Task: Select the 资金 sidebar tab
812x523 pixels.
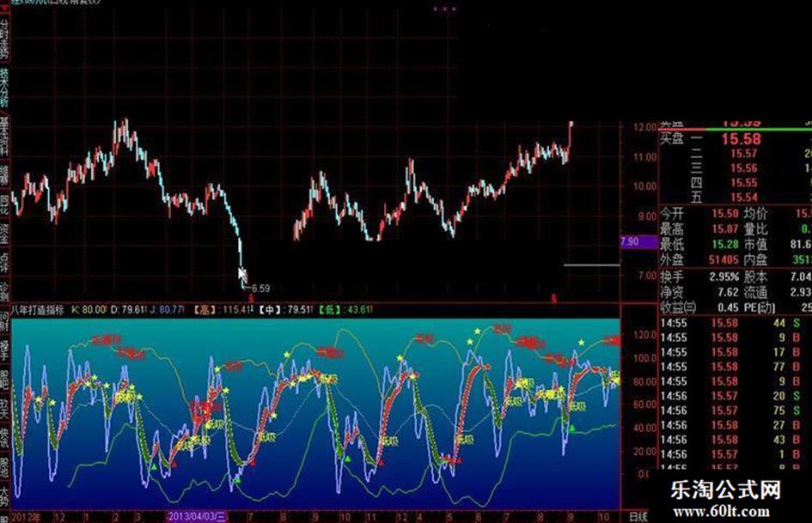Action: pyautogui.click(x=4, y=234)
